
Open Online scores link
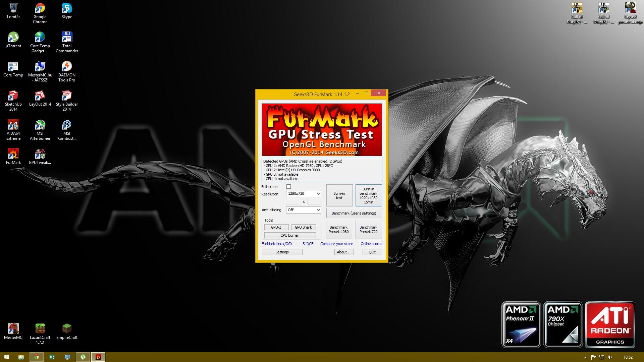tap(371, 244)
